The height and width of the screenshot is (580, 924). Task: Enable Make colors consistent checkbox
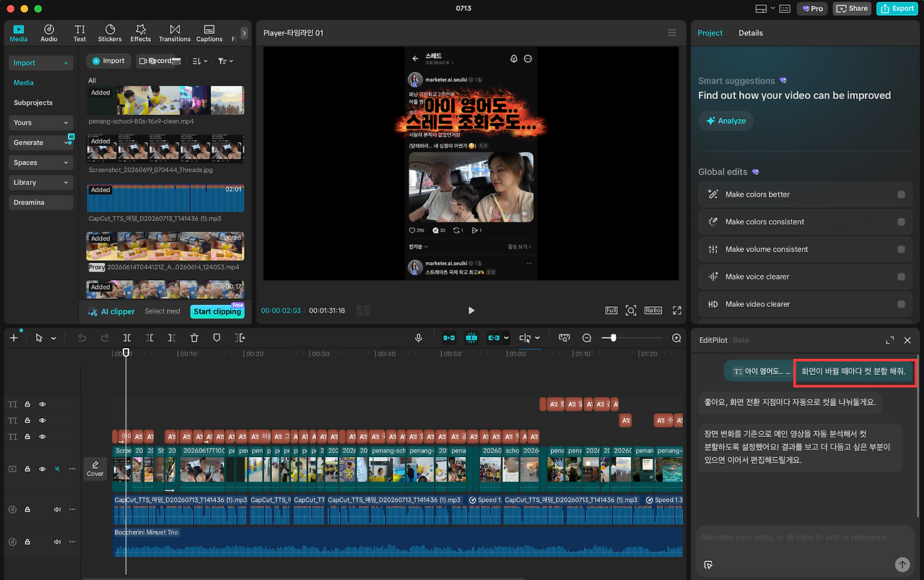(x=901, y=222)
